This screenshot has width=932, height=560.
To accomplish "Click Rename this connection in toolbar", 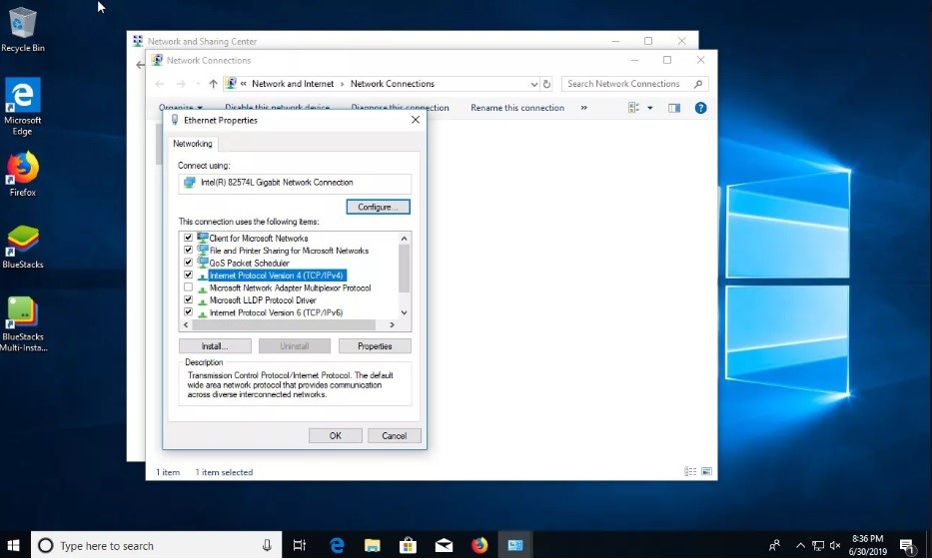I will [x=517, y=108].
